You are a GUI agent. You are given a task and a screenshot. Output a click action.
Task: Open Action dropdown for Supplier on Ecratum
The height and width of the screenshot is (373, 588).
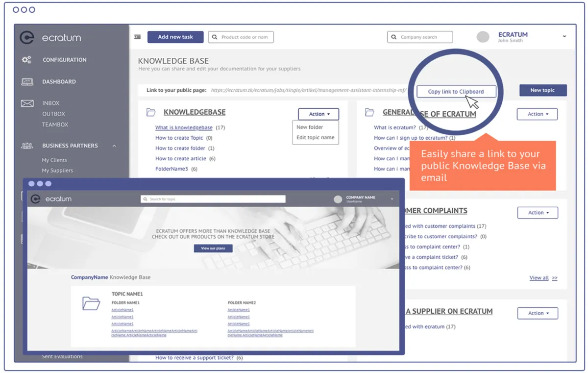[538, 313]
